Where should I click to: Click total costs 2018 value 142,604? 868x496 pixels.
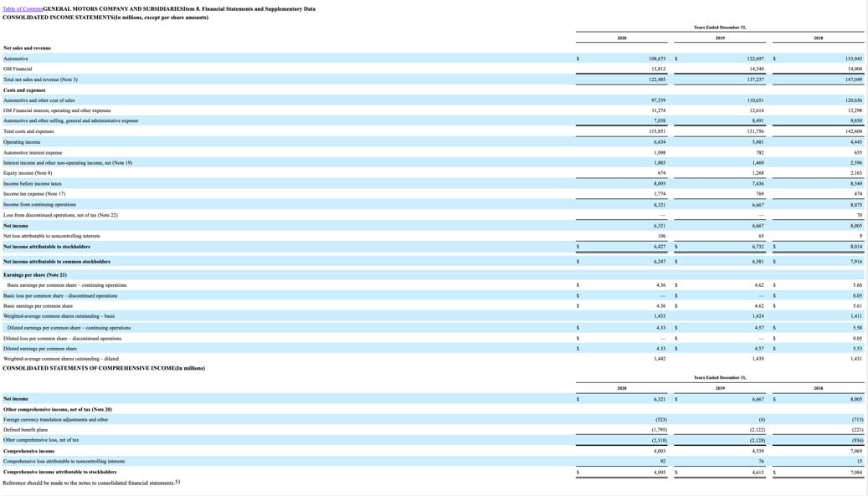(854, 131)
